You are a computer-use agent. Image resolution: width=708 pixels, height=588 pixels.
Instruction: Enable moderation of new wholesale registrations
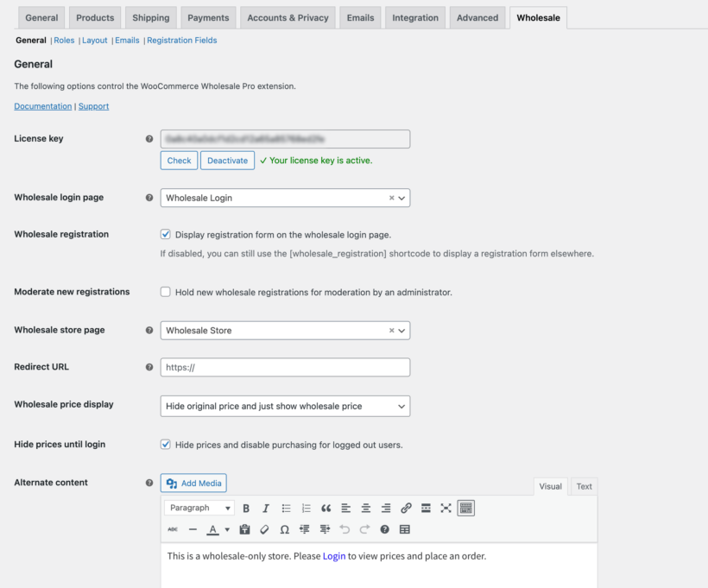[x=164, y=291]
